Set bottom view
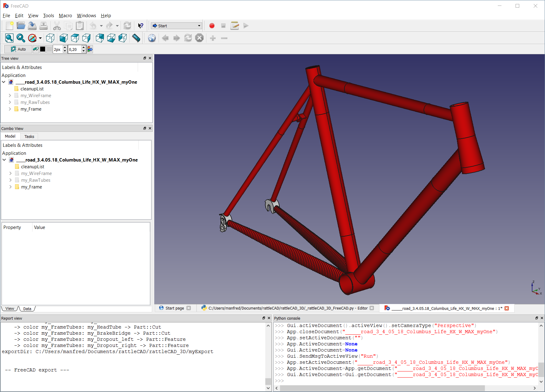Image resolution: width=545 pixels, height=392 pixels. tap(111, 38)
